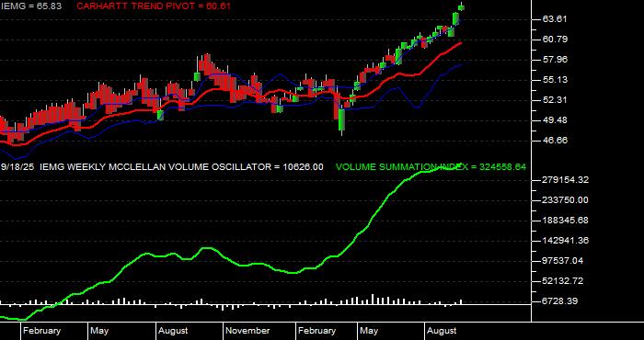The width and height of the screenshot is (644, 340).
Task: Click the IEMG = 65.83 price readout
Action: pyautogui.click(x=30, y=6)
